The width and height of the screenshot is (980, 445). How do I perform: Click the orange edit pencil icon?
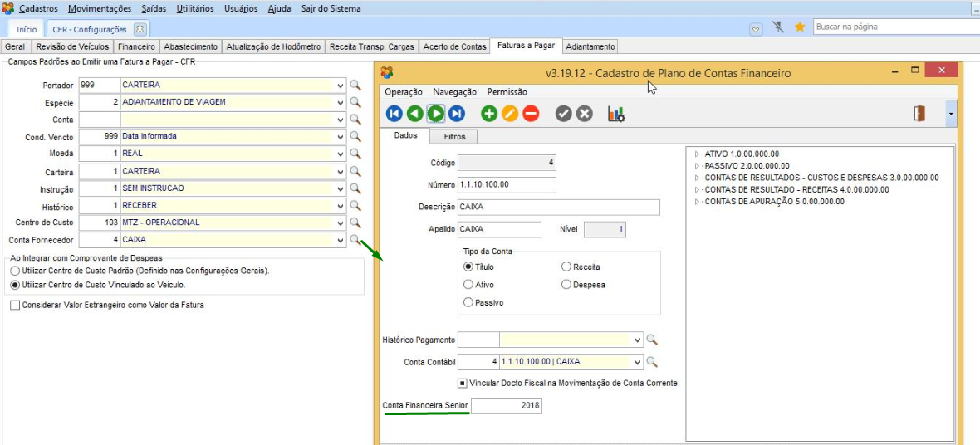[510, 114]
